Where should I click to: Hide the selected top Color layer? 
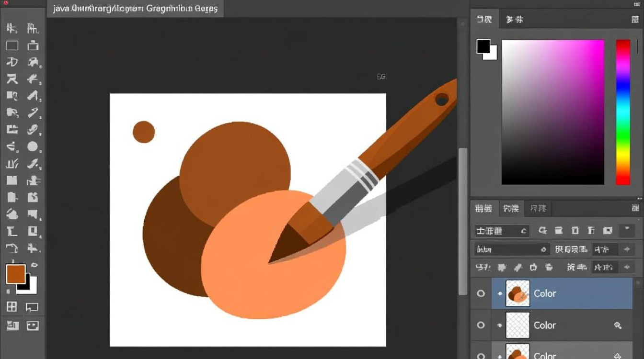[x=481, y=293]
